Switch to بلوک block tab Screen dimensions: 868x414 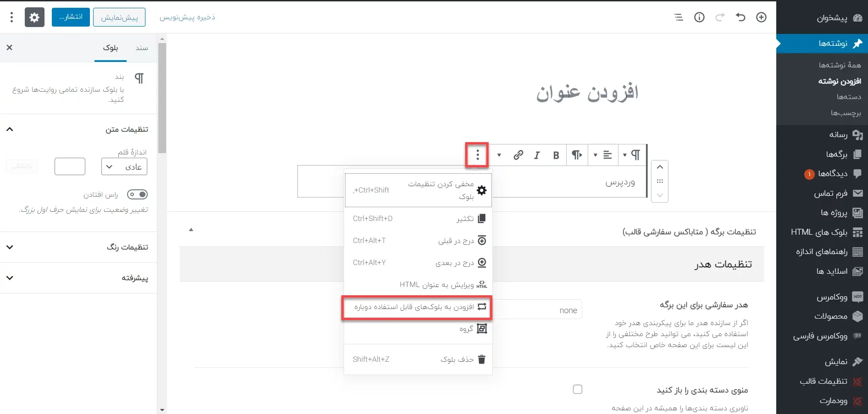111,48
